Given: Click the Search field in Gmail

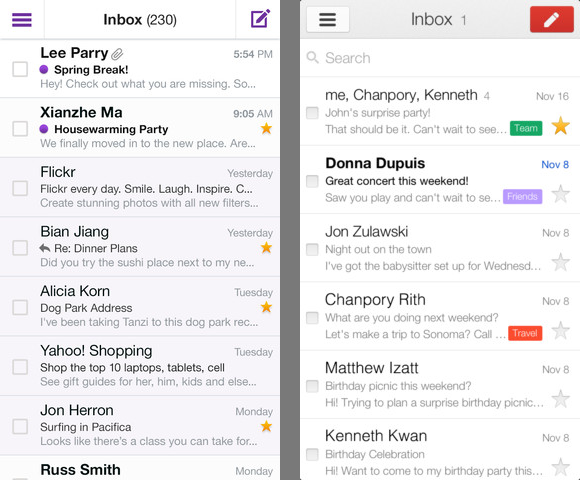Looking at the screenshot, I should click(x=440, y=58).
